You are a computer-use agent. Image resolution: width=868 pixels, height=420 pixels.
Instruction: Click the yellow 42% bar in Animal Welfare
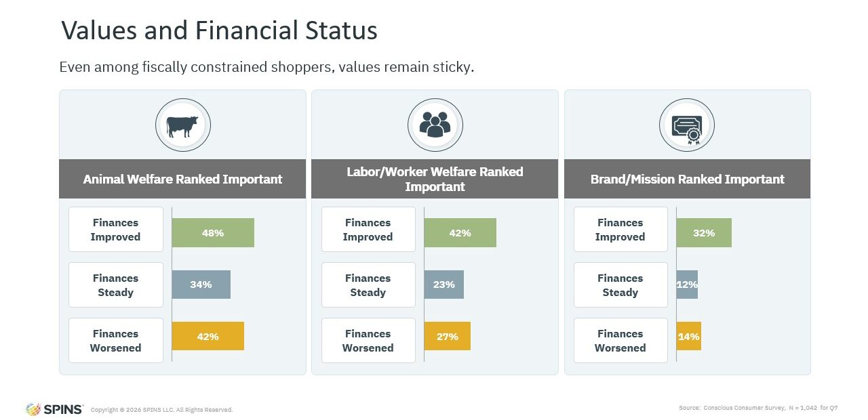tap(208, 337)
